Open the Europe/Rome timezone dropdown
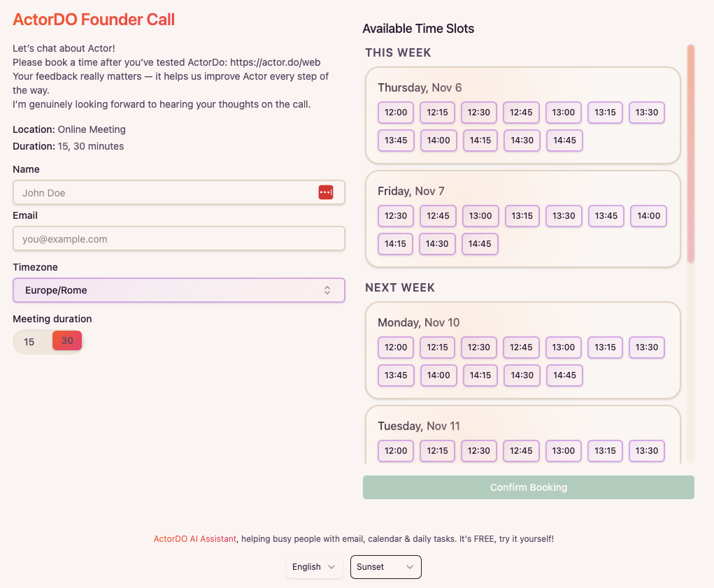This screenshot has width=714, height=588. (179, 290)
